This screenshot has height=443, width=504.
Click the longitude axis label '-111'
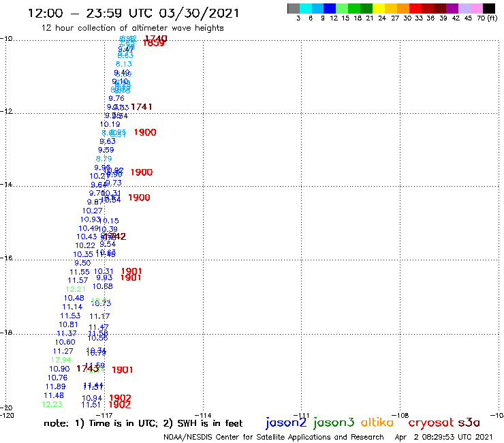point(302,415)
